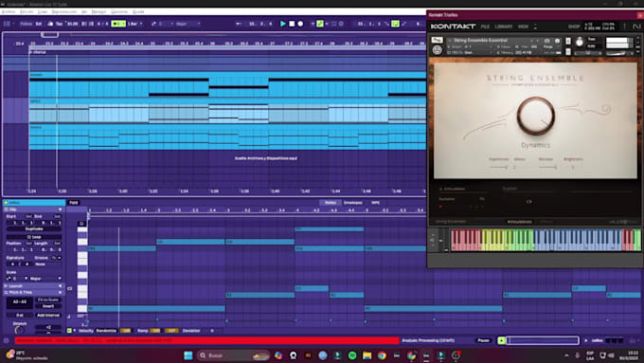This screenshot has height=363, width=644.
Task: Click the Kontakt exclamation alert icon
Action: pos(624,27)
